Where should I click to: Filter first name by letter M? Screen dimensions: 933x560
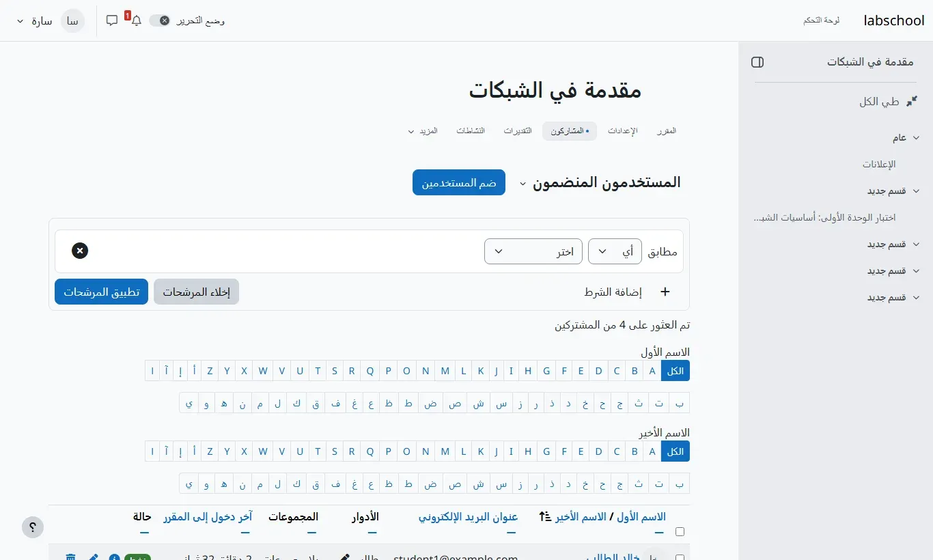click(x=445, y=371)
